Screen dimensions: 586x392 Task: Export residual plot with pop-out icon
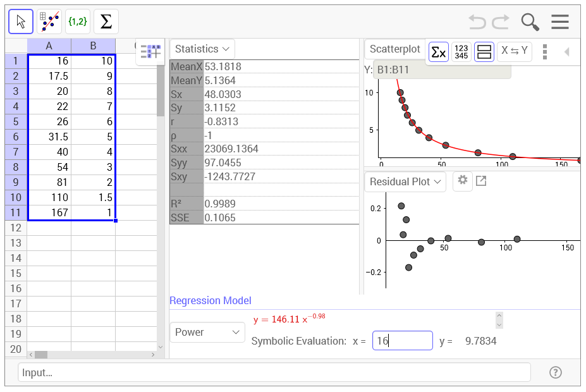coord(481,181)
